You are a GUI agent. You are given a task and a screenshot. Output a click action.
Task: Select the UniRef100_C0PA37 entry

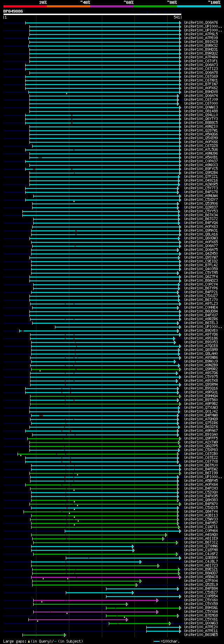coord(201,161)
